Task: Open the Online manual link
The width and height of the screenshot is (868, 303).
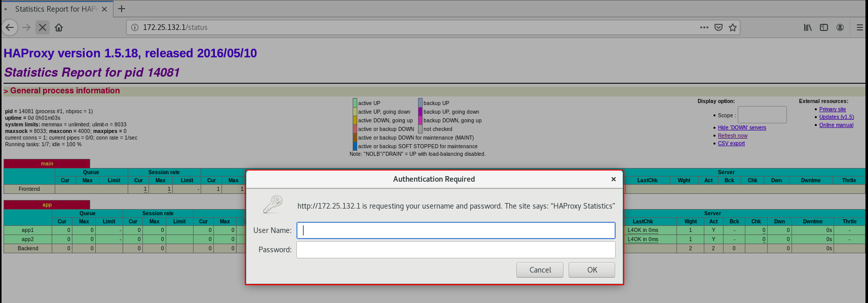Action: coord(836,125)
